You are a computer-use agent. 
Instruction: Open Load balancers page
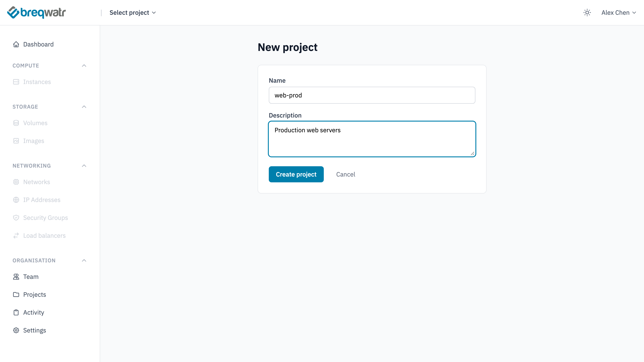tap(44, 236)
